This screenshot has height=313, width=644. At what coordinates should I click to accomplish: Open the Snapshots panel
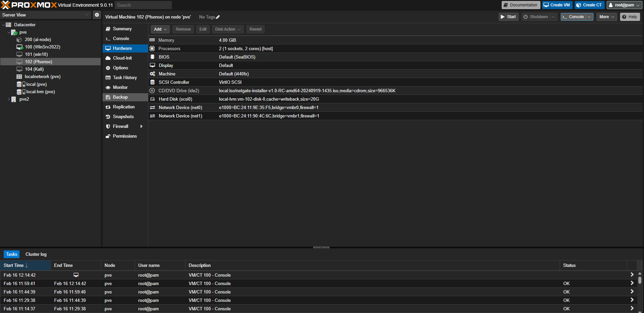123,116
